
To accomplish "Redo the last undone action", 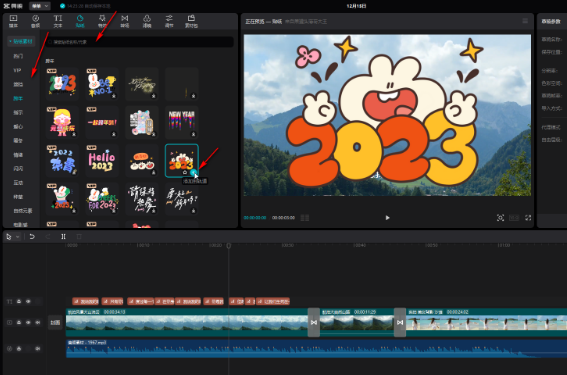I will coord(47,236).
